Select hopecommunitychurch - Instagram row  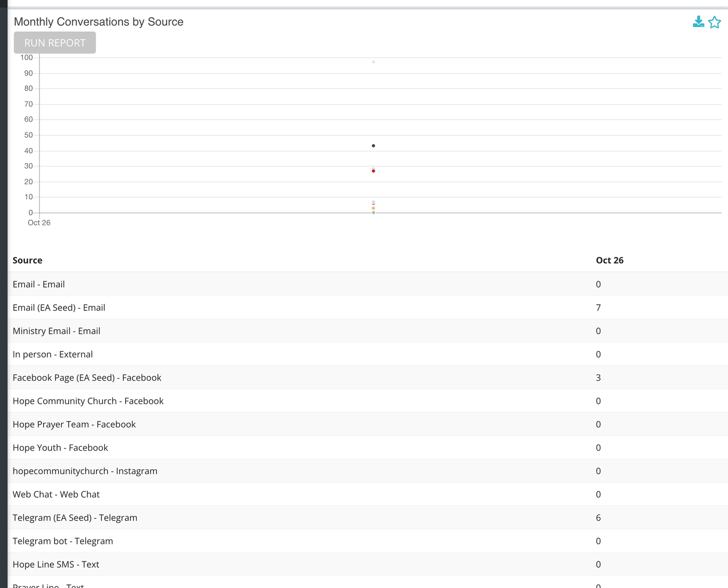[368, 472]
